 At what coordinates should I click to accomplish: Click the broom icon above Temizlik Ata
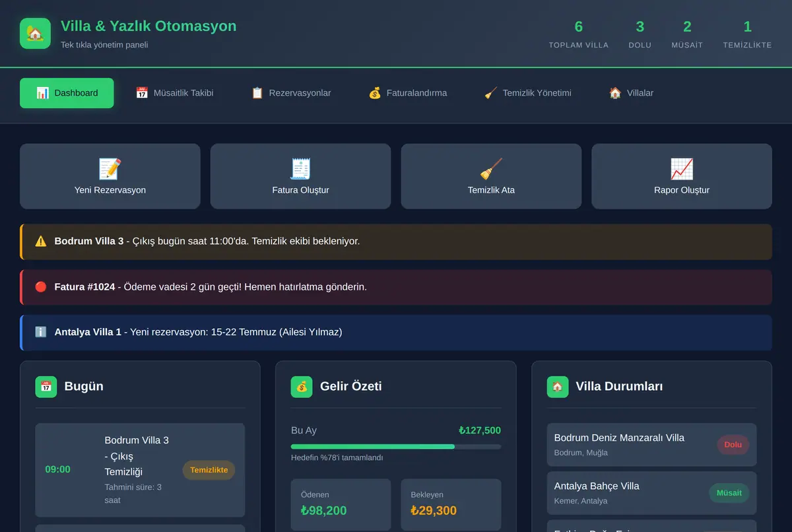[x=491, y=169]
